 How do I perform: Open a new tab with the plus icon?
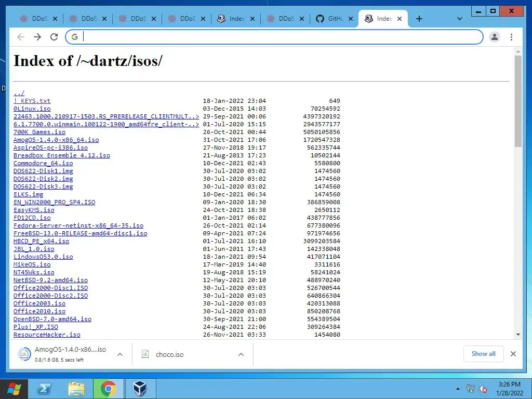(419, 19)
